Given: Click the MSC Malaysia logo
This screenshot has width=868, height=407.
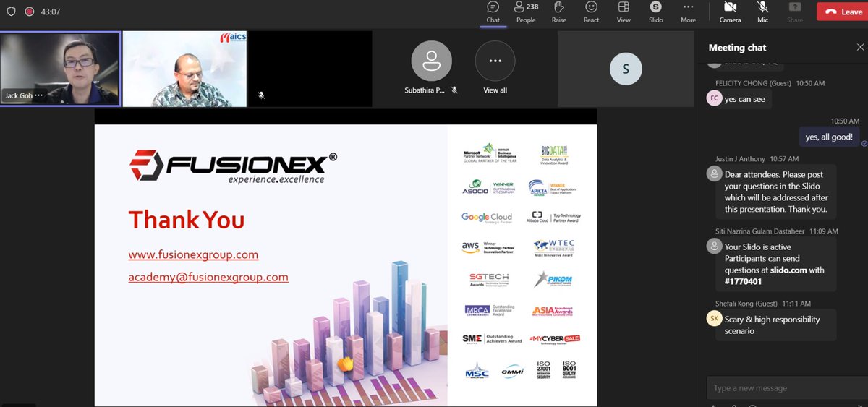Looking at the screenshot, I should point(476,372).
